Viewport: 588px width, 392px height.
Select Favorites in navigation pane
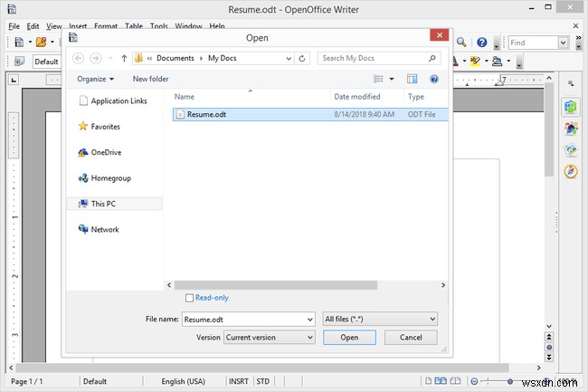(100, 127)
